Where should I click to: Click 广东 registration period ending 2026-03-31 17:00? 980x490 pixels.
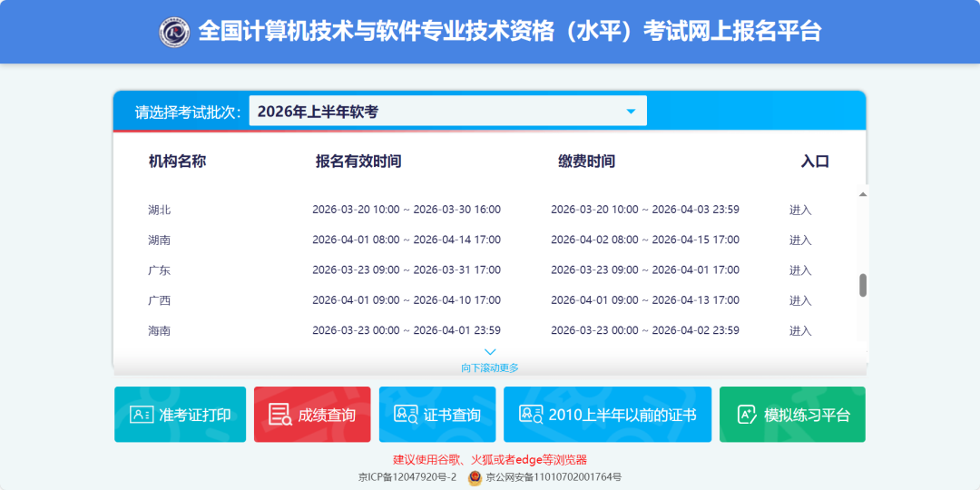[x=407, y=270]
